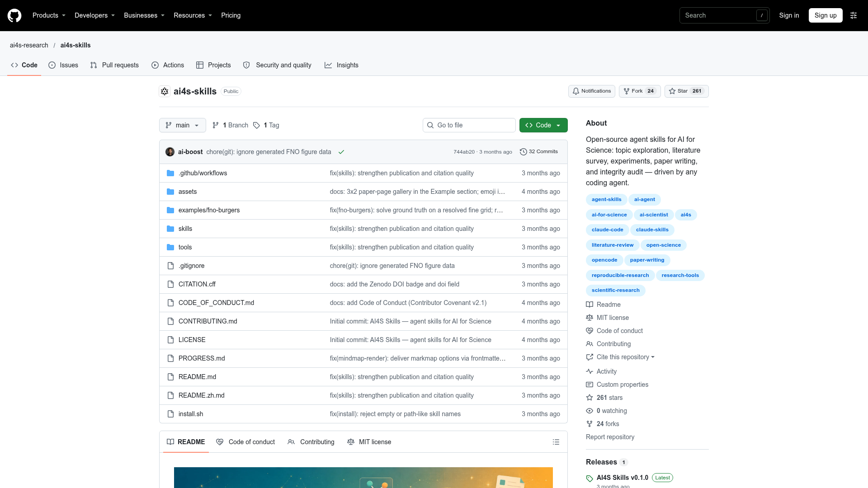
Task: Fork the ai4s-skills repository
Action: point(639,91)
